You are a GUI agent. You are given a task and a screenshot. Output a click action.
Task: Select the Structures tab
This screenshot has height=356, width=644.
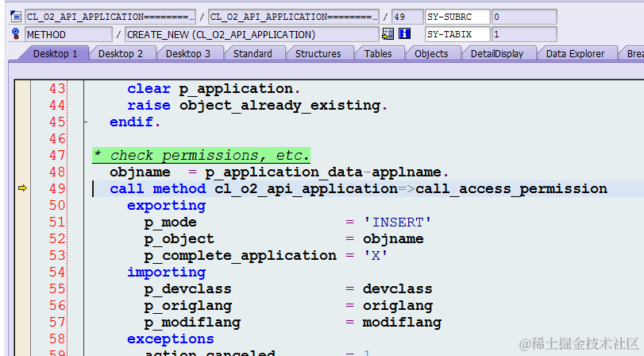click(318, 54)
